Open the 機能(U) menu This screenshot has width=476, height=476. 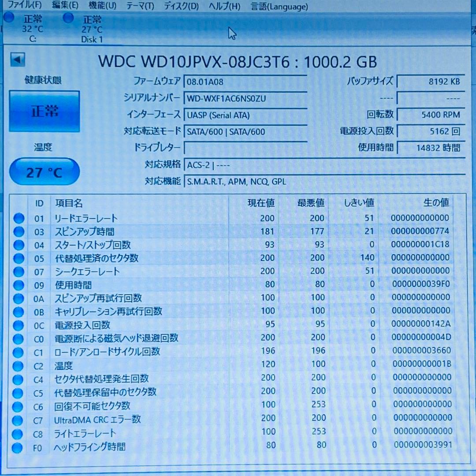tap(102, 5)
